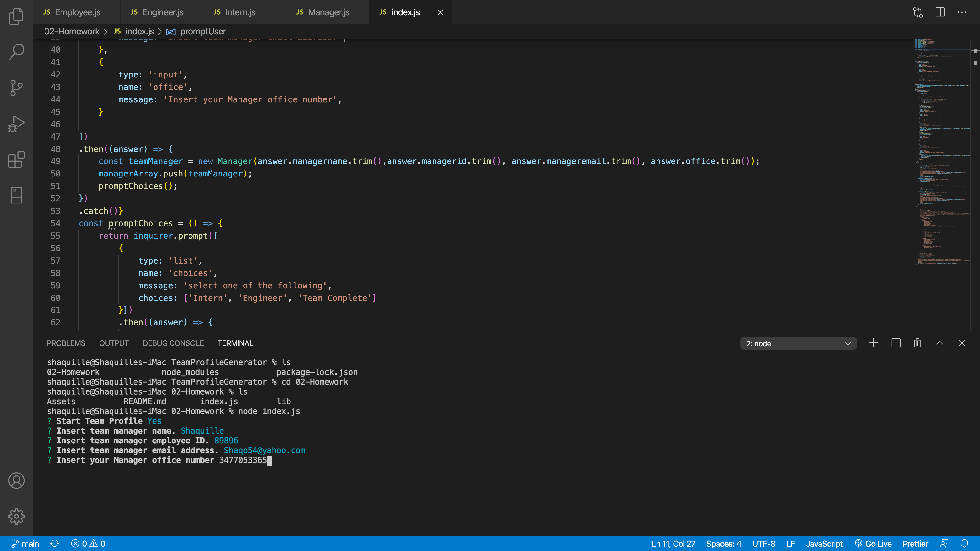Click line number 54 in the gutter

56,223
